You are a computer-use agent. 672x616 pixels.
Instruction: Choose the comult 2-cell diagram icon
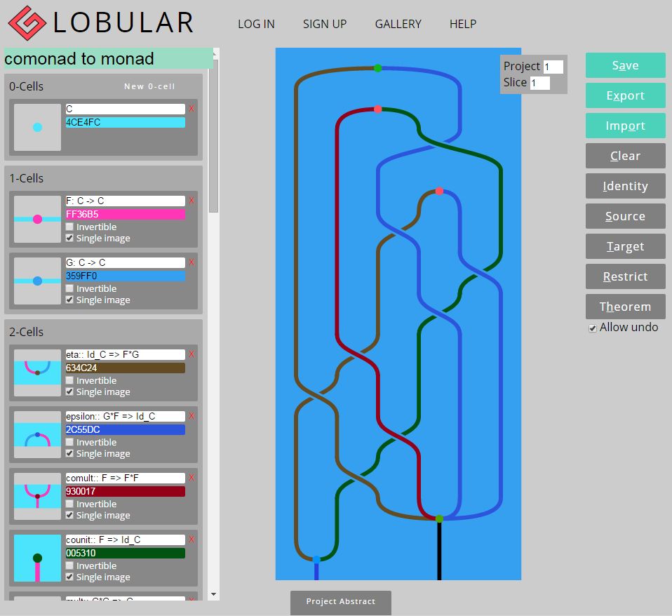[x=37, y=496]
